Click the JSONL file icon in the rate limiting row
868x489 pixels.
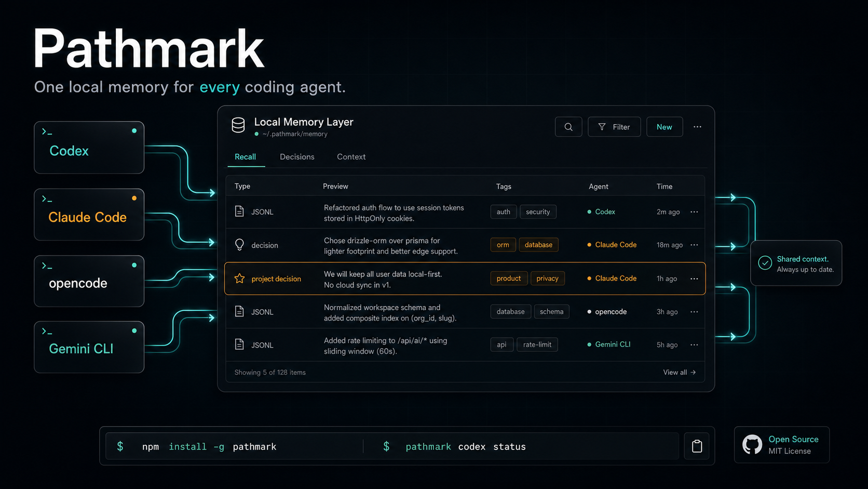click(239, 345)
